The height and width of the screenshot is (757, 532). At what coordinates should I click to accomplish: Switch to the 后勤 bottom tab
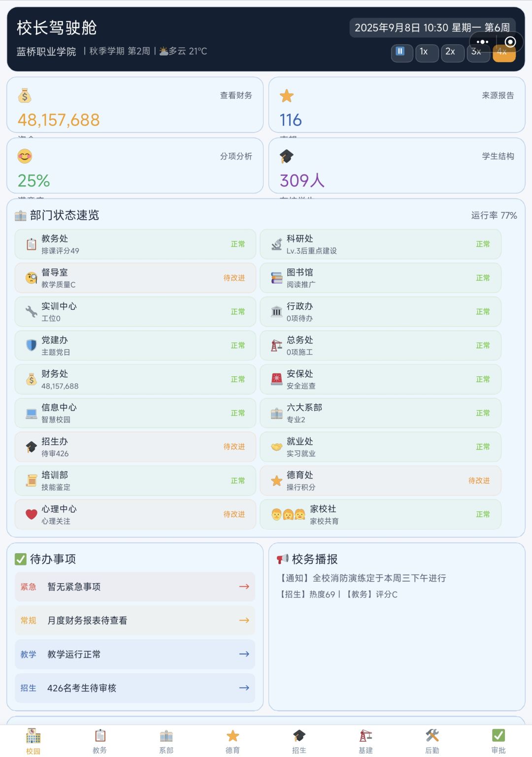tap(432, 741)
